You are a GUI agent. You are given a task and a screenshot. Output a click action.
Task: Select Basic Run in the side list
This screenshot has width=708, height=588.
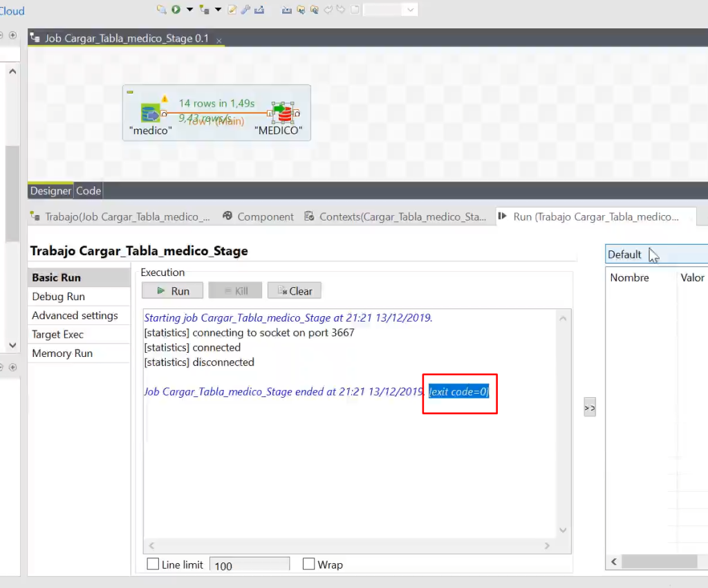pyautogui.click(x=79, y=277)
